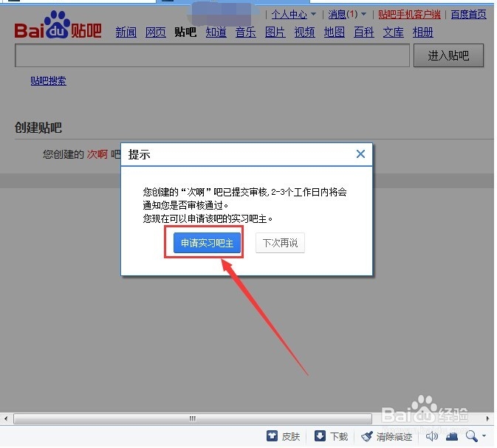The height and width of the screenshot is (448, 497).
Task: Go to 百度首页 link
Action: point(468,14)
